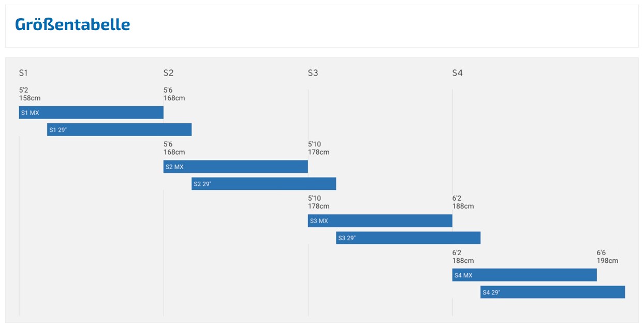
Task: Select the S4 MX size bar
Action: point(524,275)
